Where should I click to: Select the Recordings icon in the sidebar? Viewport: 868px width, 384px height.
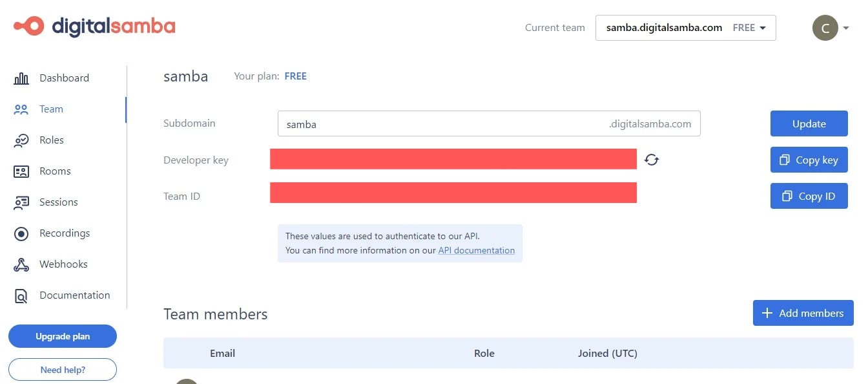click(21, 233)
